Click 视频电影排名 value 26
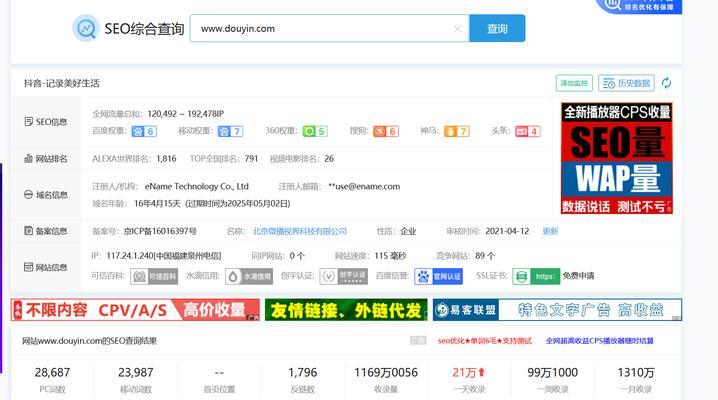This screenshot has height=400, width=718. [x=329, y=159]
